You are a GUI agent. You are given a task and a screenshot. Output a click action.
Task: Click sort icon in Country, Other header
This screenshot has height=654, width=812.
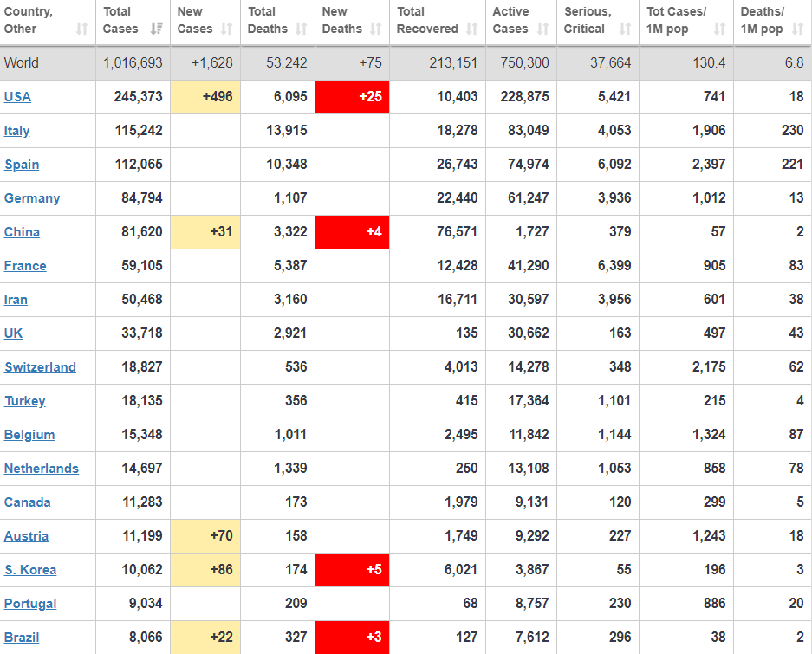[82, 29]
